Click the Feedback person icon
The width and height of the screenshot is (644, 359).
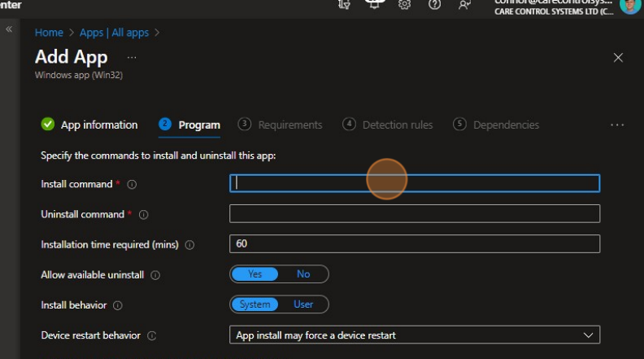[x=464, y=5]
